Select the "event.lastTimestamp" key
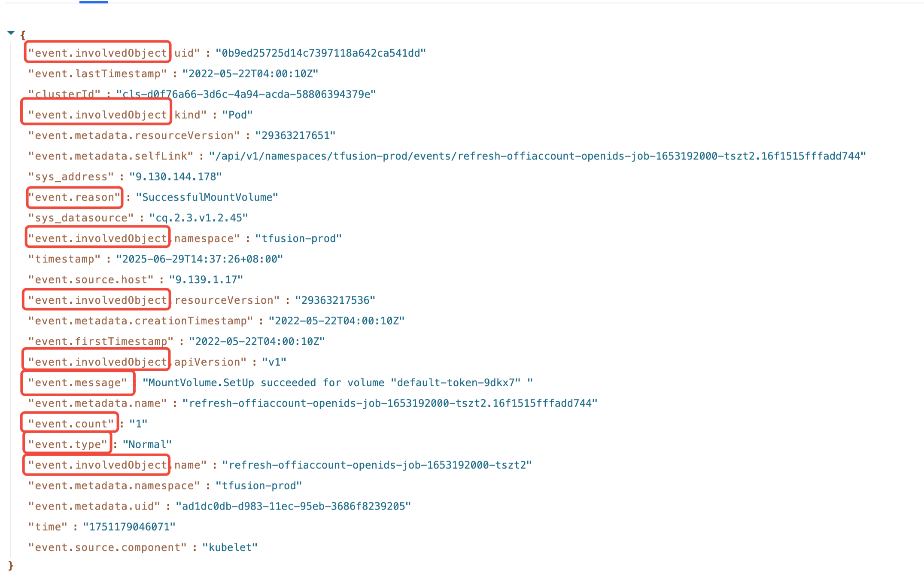The image size is (924, 580). (97, 73)
